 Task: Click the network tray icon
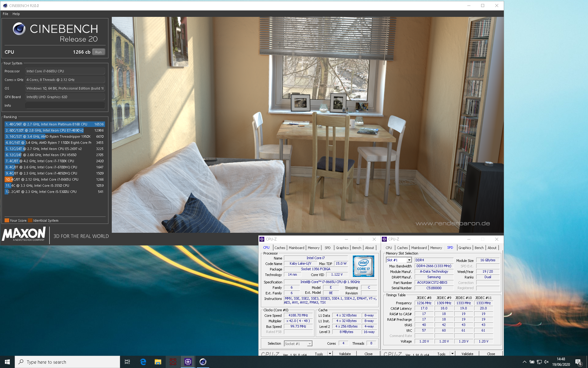tap(539, 362)
